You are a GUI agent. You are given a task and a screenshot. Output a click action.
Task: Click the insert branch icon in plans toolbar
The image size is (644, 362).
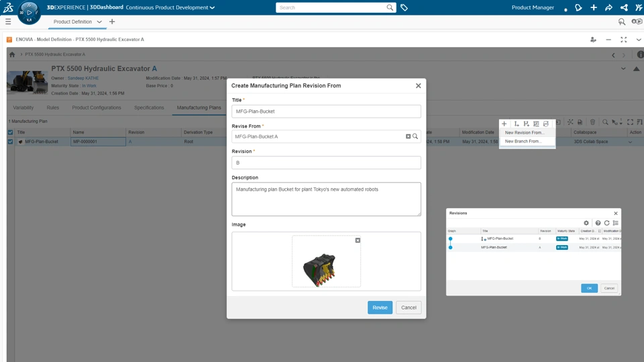coord(526,124)
